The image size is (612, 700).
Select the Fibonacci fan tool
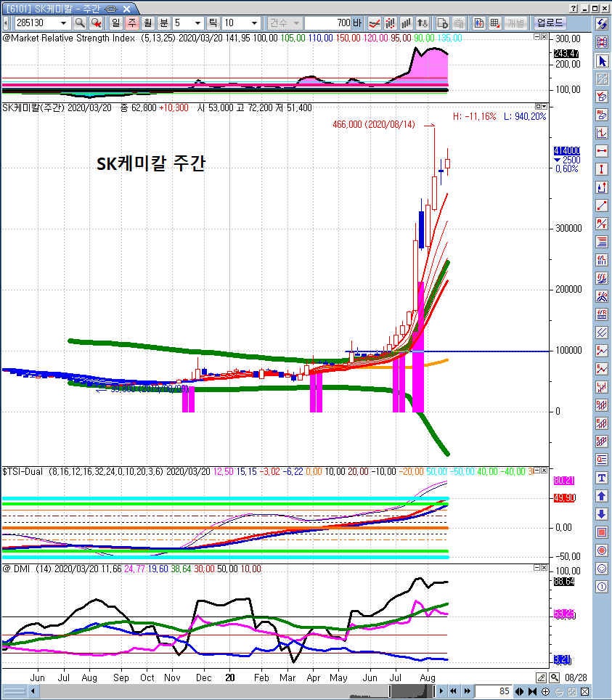tap(602, 278)
